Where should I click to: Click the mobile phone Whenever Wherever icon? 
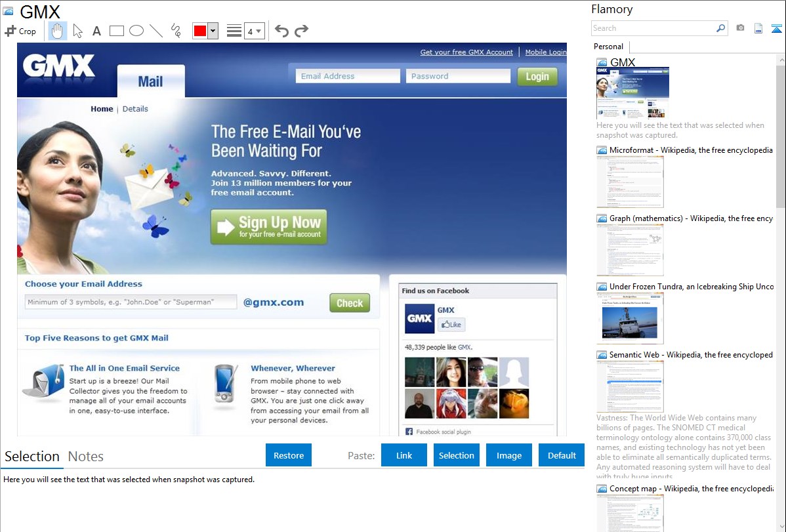226,384
